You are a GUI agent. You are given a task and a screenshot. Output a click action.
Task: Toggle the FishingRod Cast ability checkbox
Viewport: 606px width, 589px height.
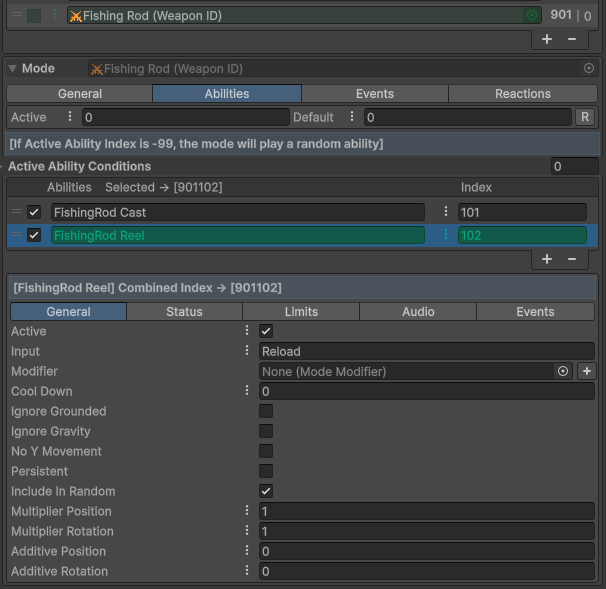coord(34,212)
